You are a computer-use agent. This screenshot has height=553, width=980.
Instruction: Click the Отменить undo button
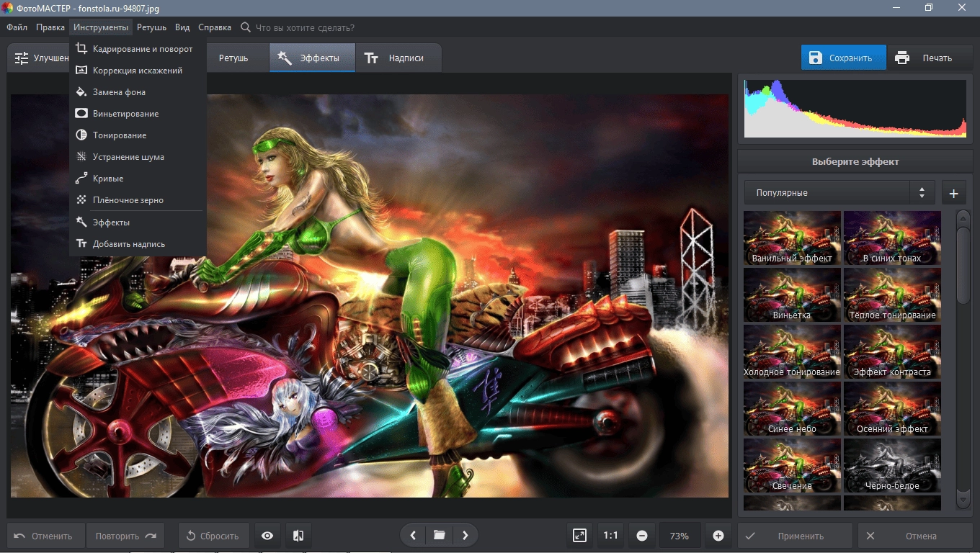click(46, 536)
